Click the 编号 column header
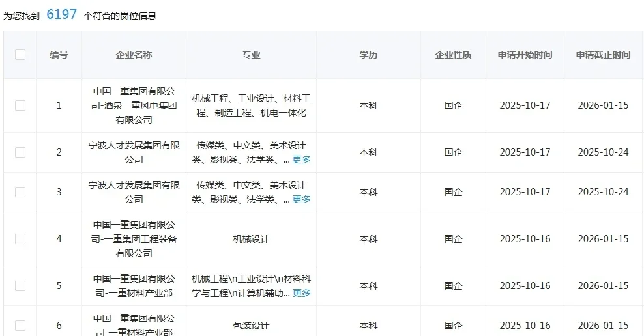The width and height of the screenshot is (644, 336). point(59,55)
